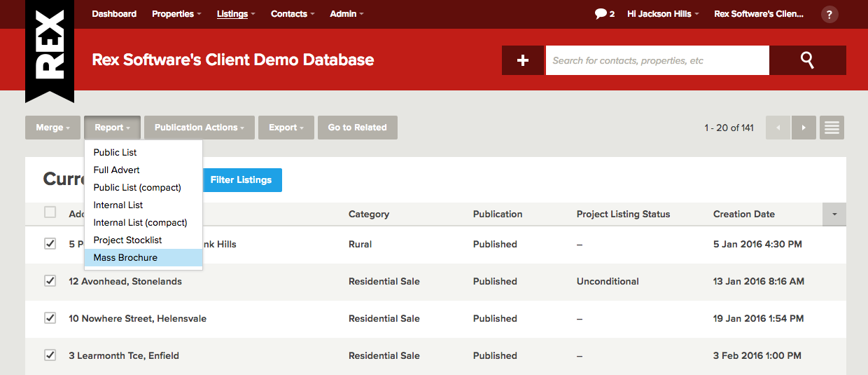The width and height of the screenshot is (868, 375).
Task: Go to next page arrow
Action: coord(804,128)
